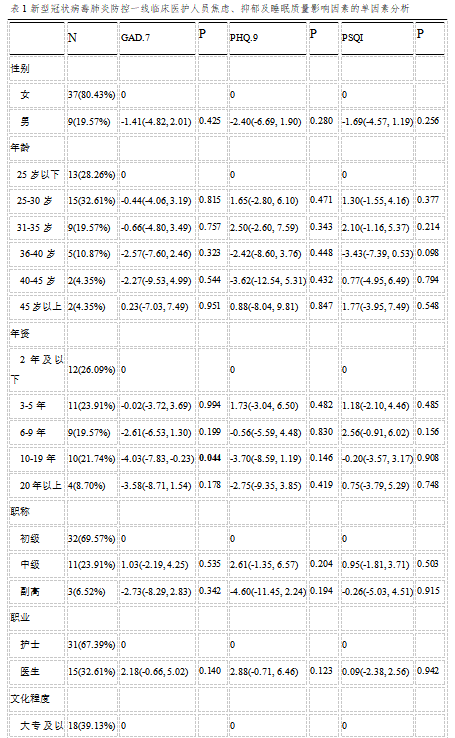The image size is (455, 738).
Task: Select the N column header cell
Action: tap(72, 38)
